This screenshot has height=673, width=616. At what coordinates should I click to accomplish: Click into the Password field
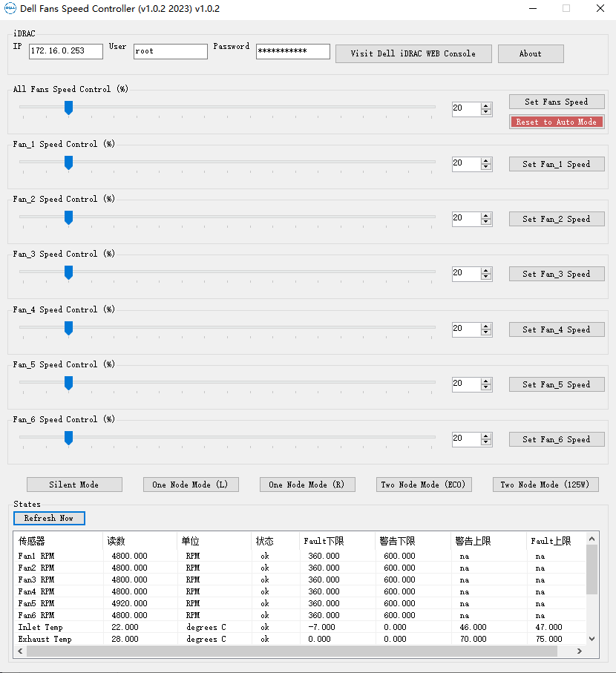pyautogui.click(x=292, y=51)
